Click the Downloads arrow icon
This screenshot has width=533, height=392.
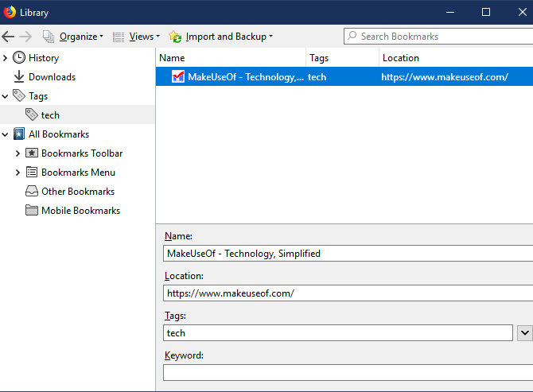pos(19,77)
